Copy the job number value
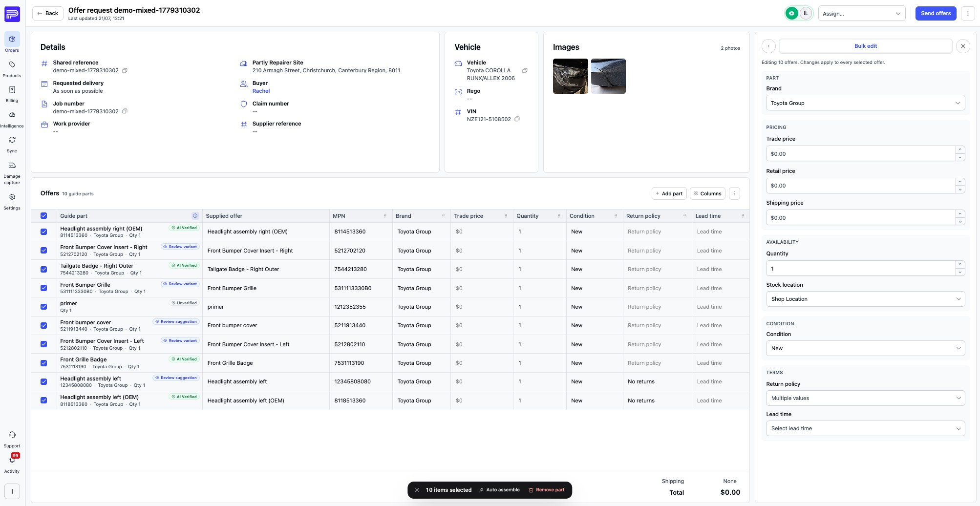980x506 pixels. (125, 111)
